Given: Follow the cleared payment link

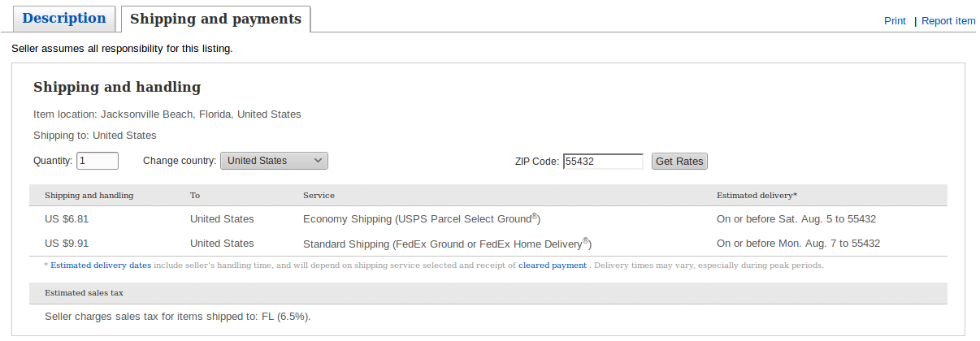Looking at the screenshot, I should (x=553, y=265).
